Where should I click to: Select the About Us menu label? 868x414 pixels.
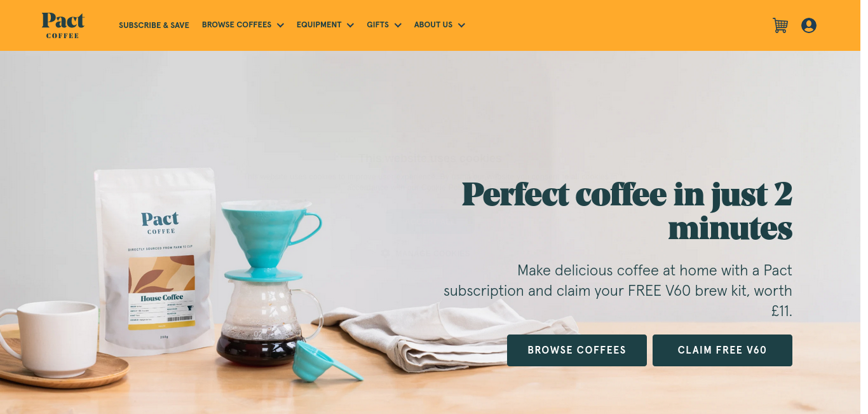click(x=433, y=25)
